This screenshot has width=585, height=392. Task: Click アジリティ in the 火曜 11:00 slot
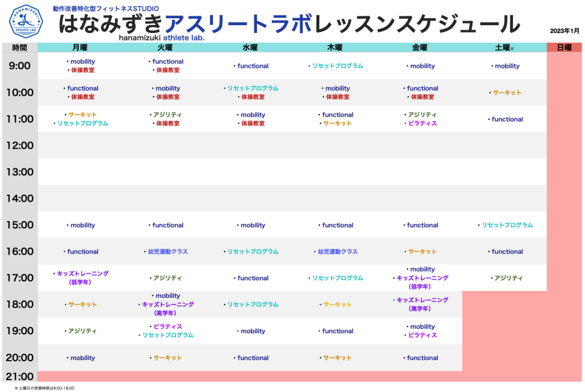pyautogui.click(x=167, y=115)
